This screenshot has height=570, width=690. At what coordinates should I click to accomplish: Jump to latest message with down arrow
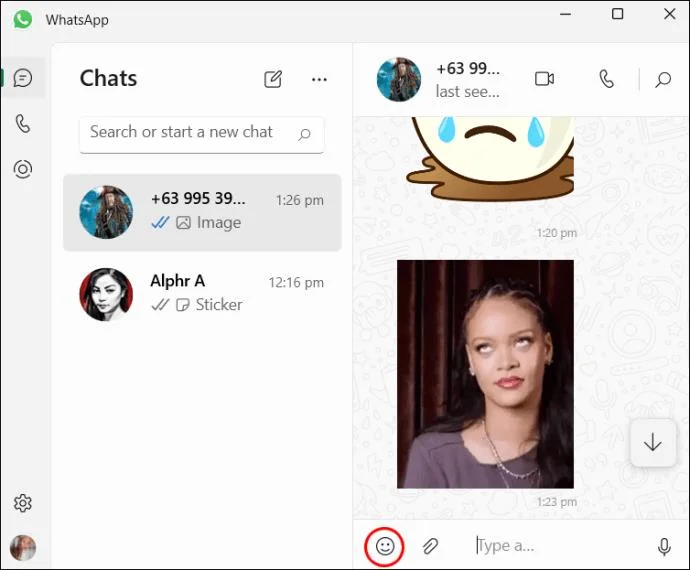point(653,442)
